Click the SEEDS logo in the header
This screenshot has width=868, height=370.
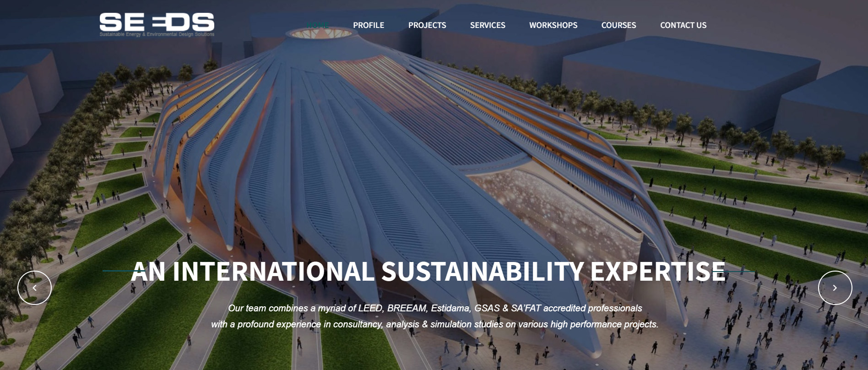pos(157,22)
